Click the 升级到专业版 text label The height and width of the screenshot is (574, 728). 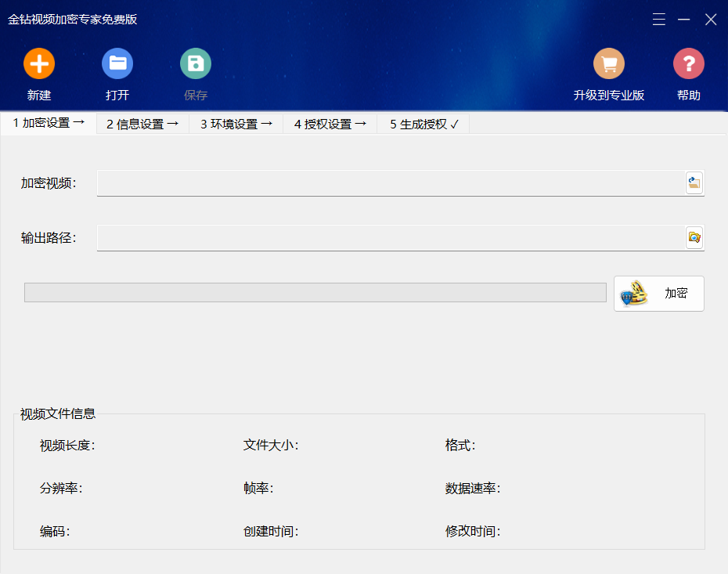(609, 96)
